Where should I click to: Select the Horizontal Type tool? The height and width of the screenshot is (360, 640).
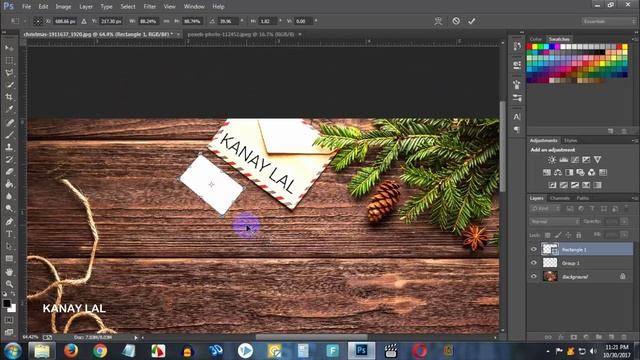pos(9,234)
